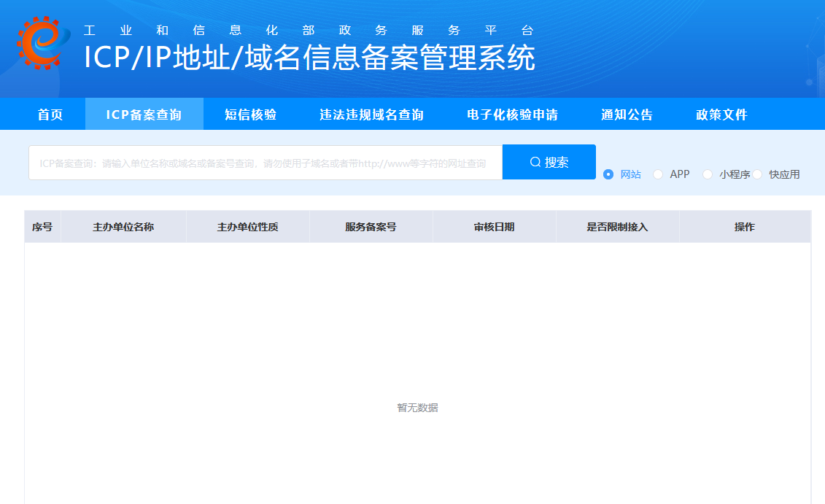Click the 服务备案号 column header

pos(371,227)
